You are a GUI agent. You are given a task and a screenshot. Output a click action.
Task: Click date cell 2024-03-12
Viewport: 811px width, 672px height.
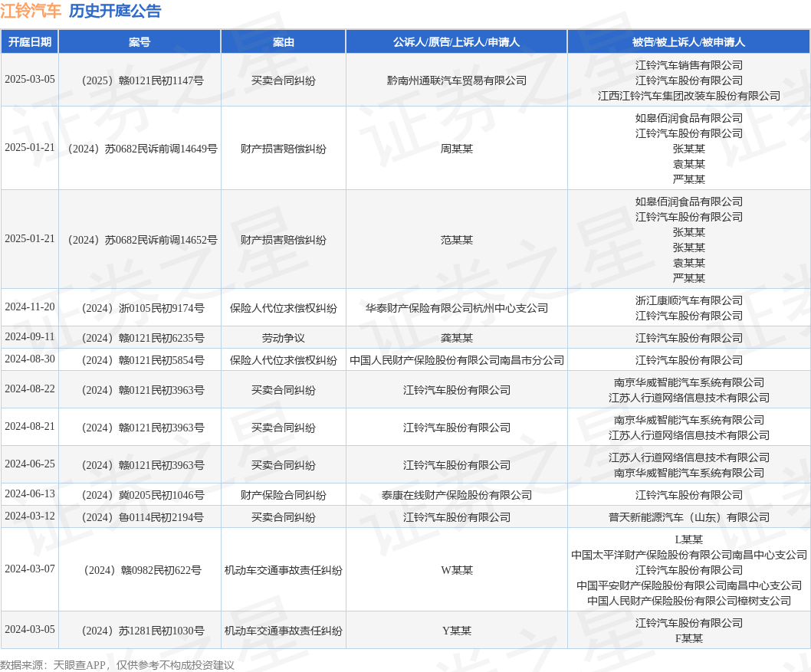(x=29, y=516)
